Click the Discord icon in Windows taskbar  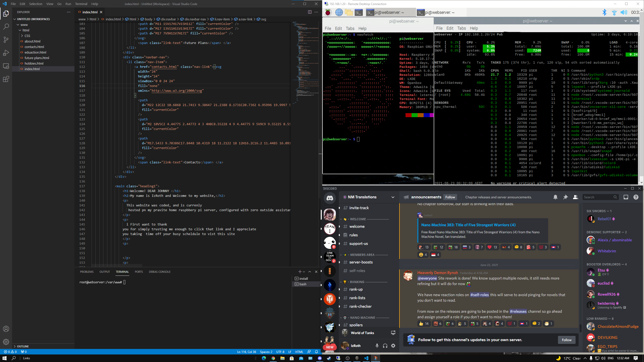[x=319, y=358]
